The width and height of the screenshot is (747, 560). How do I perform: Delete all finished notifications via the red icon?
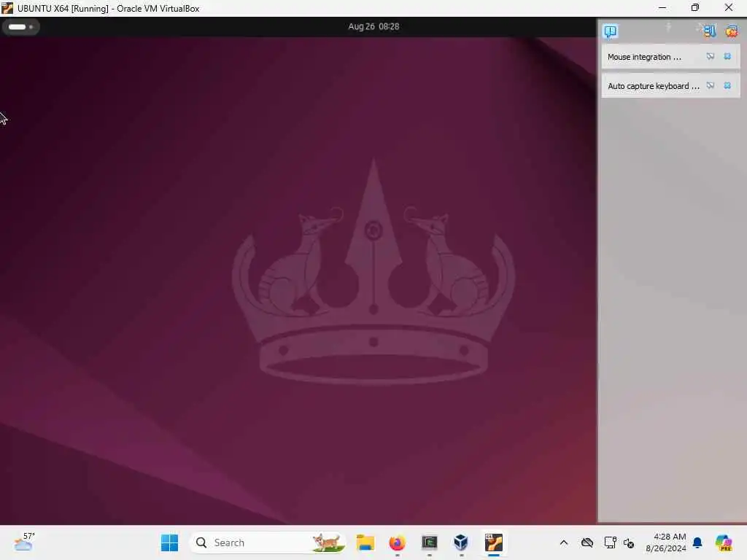(x=731, y=31)
